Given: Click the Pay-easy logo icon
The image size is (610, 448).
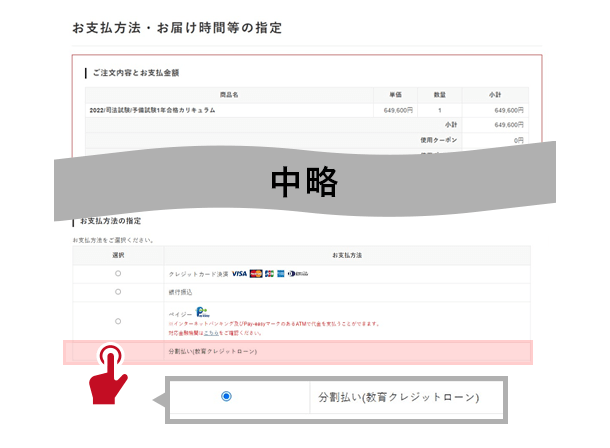Looking at the screenshot, I should 203,311.
